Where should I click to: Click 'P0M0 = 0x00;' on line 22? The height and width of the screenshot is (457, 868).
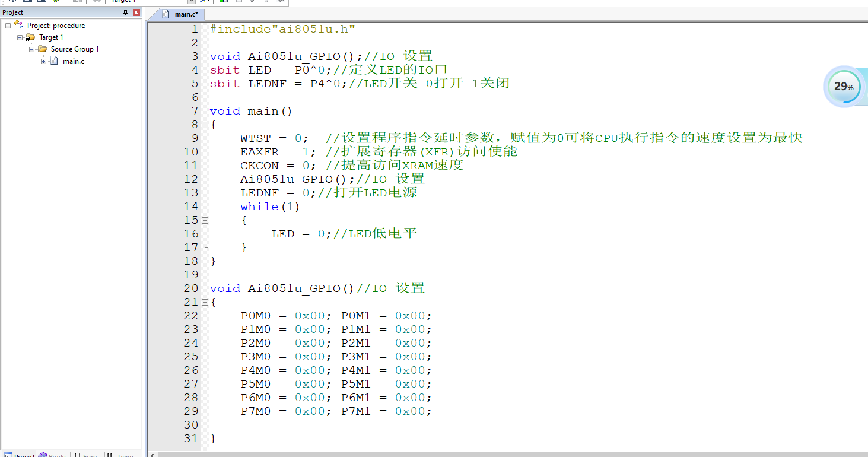(x=286, y=316)
